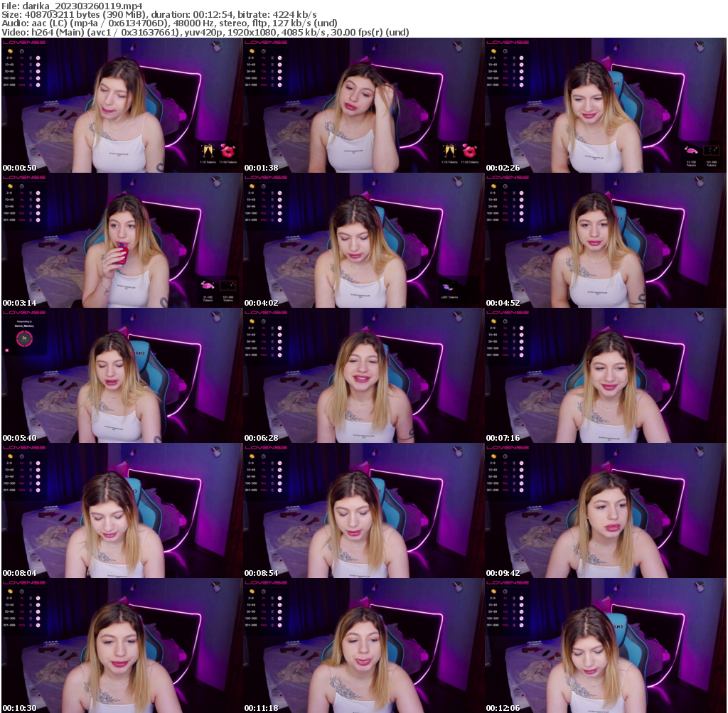The width and height of the screenshot is (728, 713).
Task: Click the Lovense logo in the first thumbnail
Action: [x=23, y=43]
